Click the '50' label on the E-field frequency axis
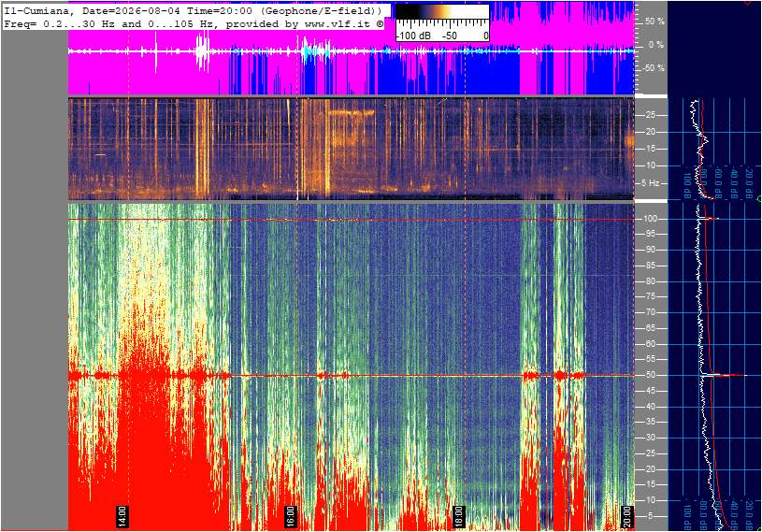This screenshot has height=532, width=762. point(649,375)
